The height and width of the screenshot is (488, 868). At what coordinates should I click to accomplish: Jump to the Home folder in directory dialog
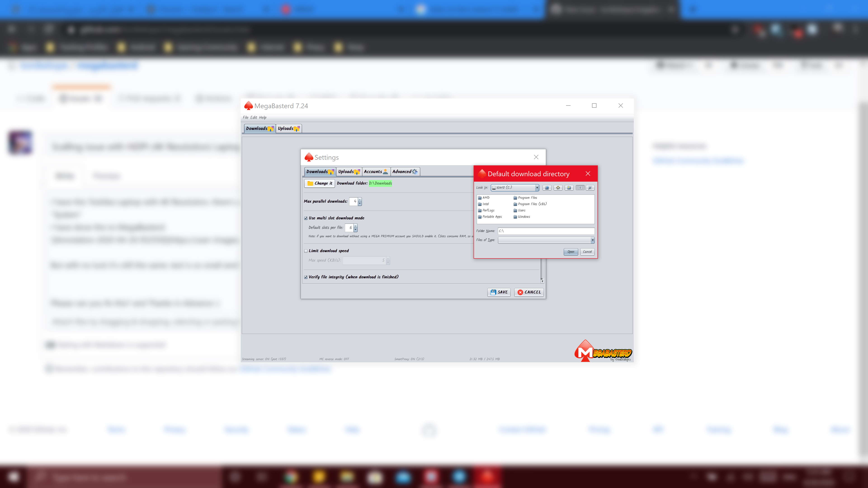pos(558,188)
